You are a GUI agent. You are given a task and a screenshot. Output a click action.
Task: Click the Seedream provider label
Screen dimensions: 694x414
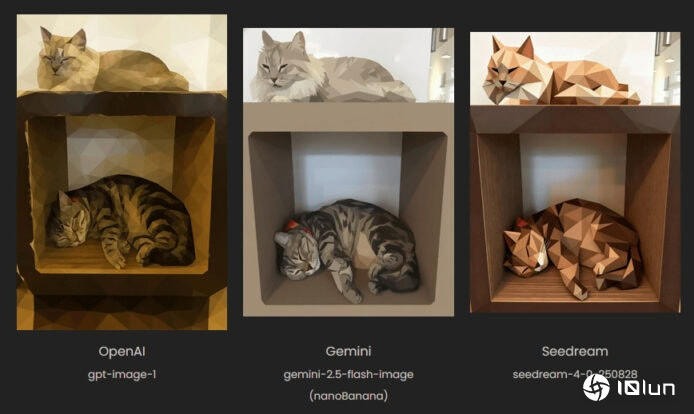575,352
